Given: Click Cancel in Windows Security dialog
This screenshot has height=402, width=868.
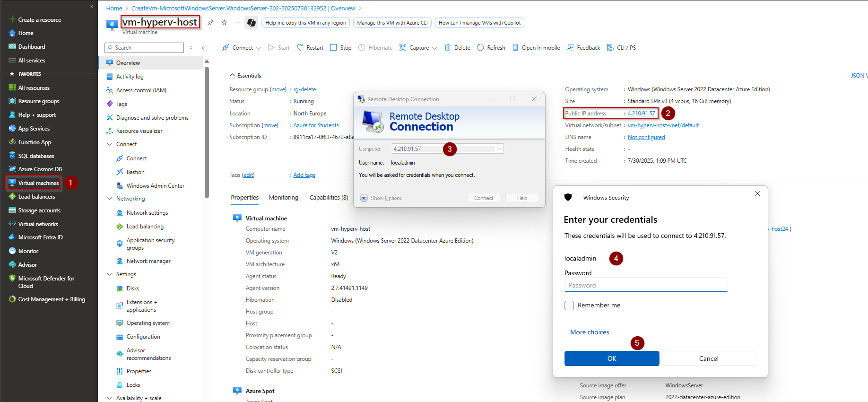Looking at the screenshot, I should (x=709, y=358).
